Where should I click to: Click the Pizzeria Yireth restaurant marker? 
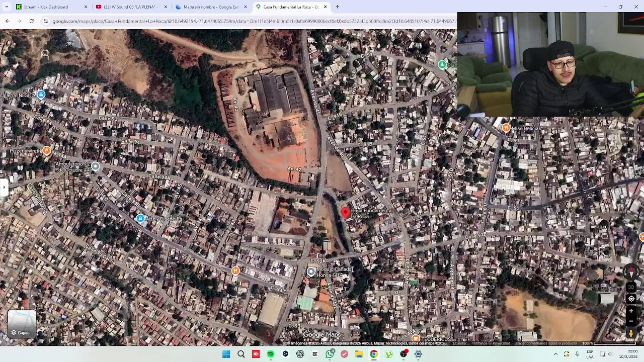(x=47, y=150)
